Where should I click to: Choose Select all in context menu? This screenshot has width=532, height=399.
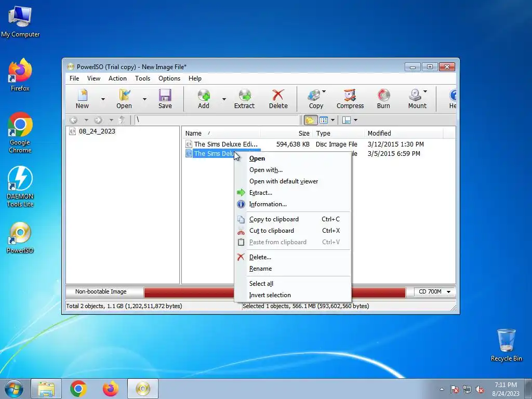click(261, 284)
